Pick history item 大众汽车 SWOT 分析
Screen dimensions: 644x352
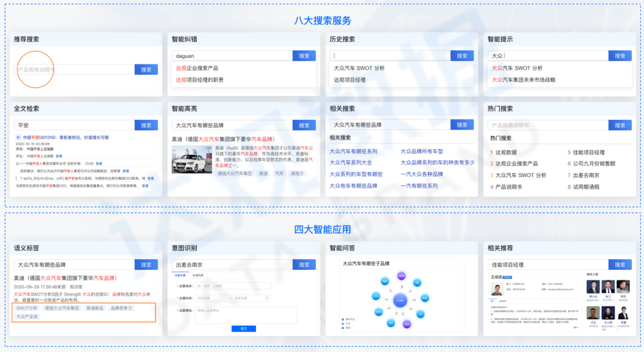359,68
